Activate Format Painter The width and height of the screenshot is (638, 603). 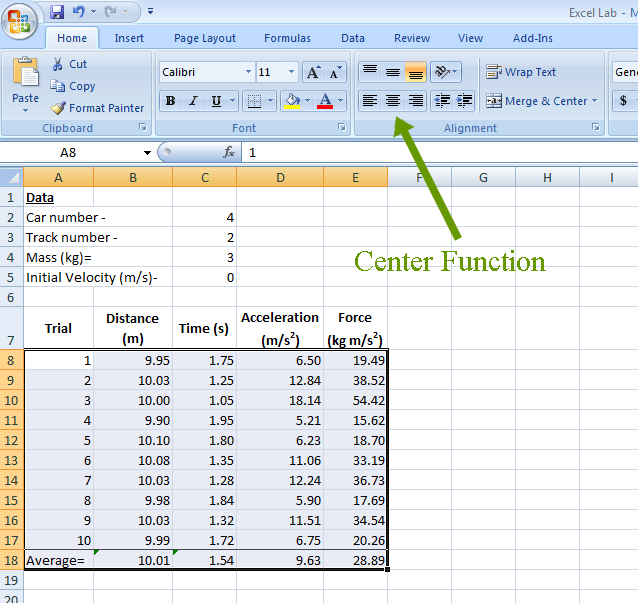(x=97, y=108)
